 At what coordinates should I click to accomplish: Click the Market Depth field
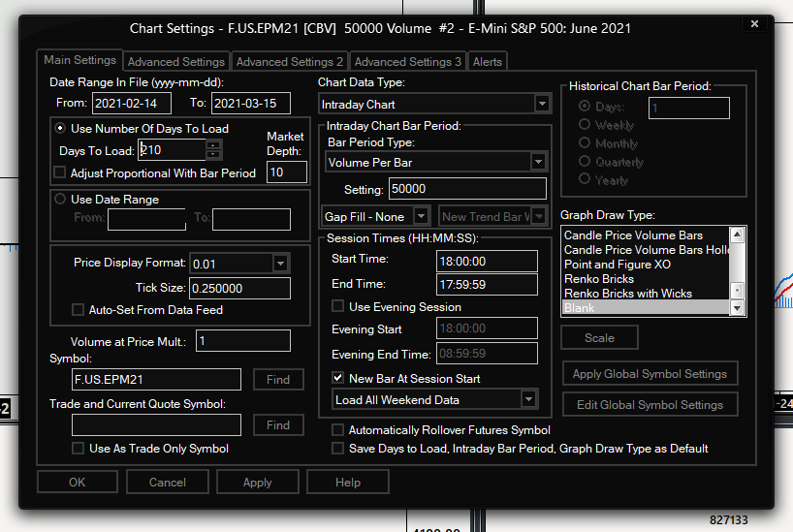(287, 172)
